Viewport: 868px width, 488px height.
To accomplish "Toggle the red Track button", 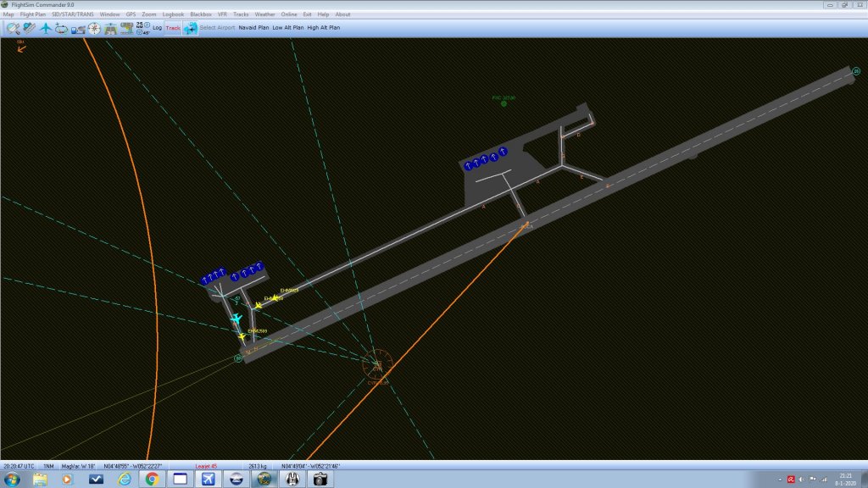I will (x=173, y=28).
